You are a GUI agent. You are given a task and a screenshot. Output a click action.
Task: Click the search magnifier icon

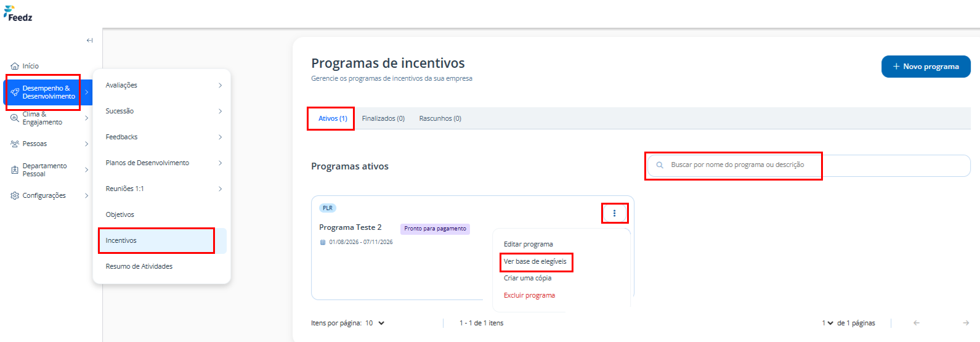[x=660, y=165]
